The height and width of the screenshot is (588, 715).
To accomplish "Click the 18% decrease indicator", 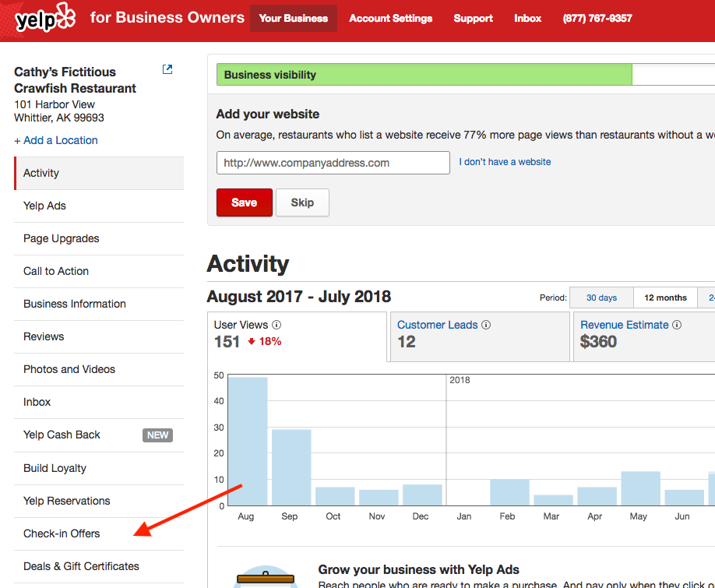I will point(265,341).
